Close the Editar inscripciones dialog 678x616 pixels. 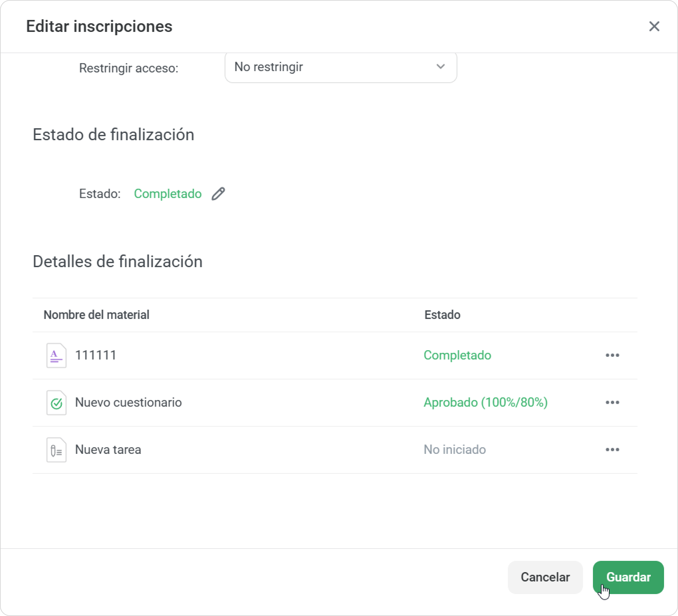coord(654,26)
